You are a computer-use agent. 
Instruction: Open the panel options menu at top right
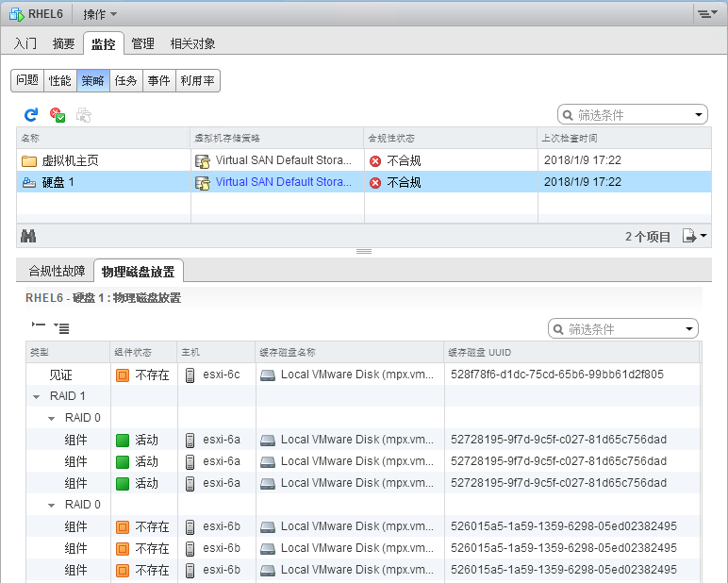(707, 14)
